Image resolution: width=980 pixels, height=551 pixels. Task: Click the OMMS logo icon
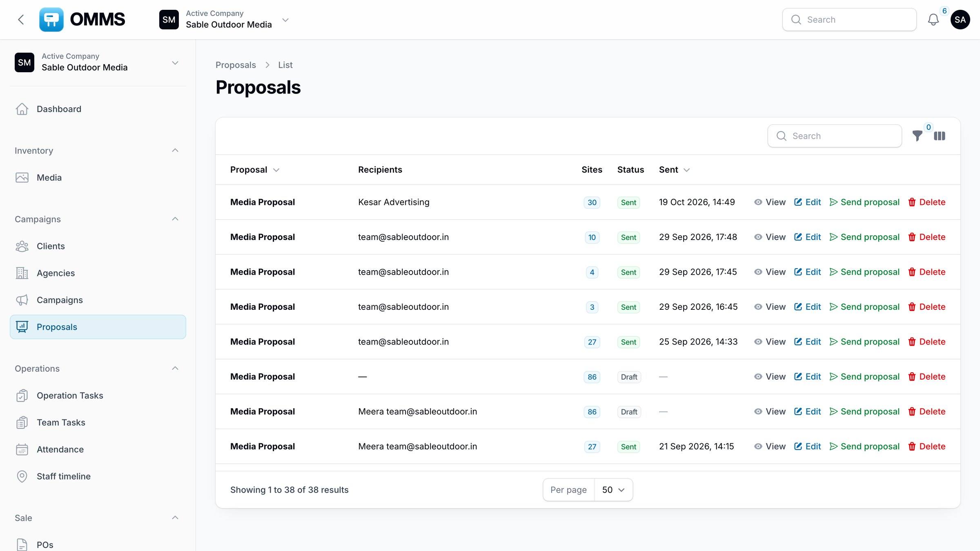tap(51, 20)
